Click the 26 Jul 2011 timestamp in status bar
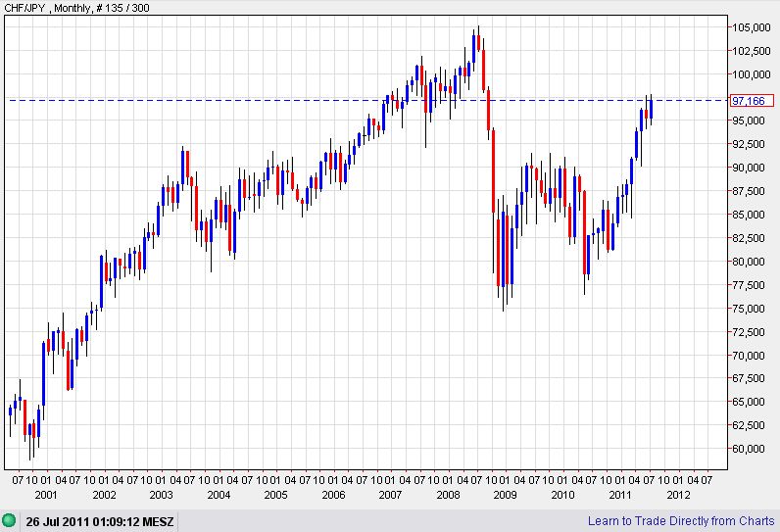Viewport: 780px width, 532px height. (x=100, y=521)
